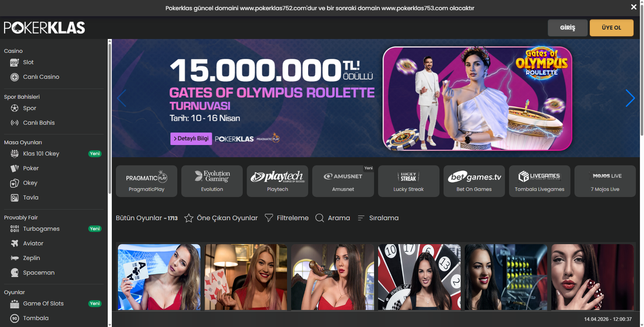Go to next banner slide
The image size is (644, 327).
click(x=630, y=98)
